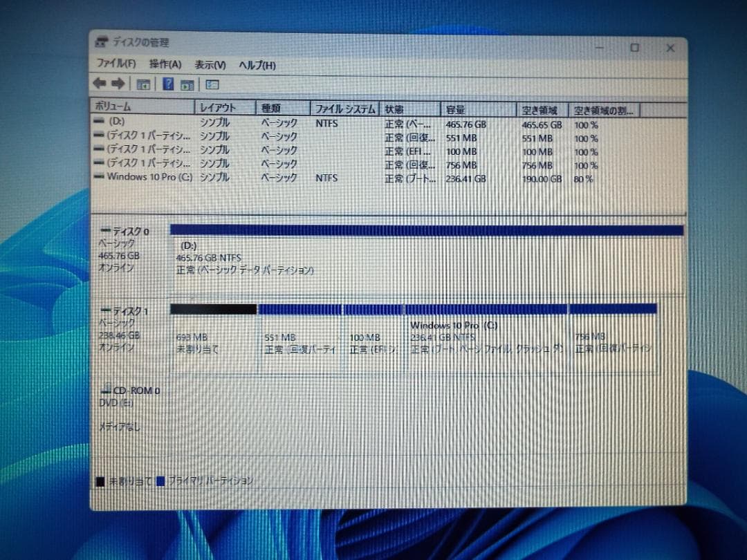Toggle the console tree pane icon

pos(142,84)
